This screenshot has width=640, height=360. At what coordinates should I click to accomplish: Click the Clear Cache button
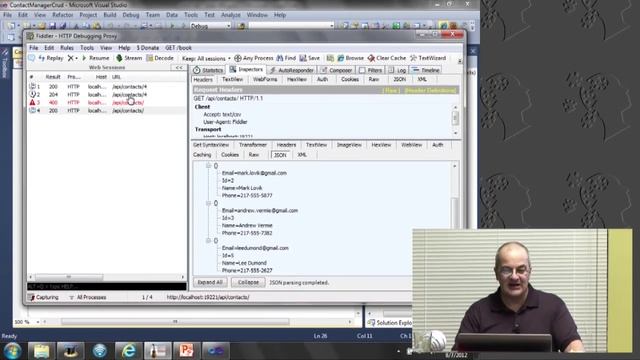pos(387,58)
